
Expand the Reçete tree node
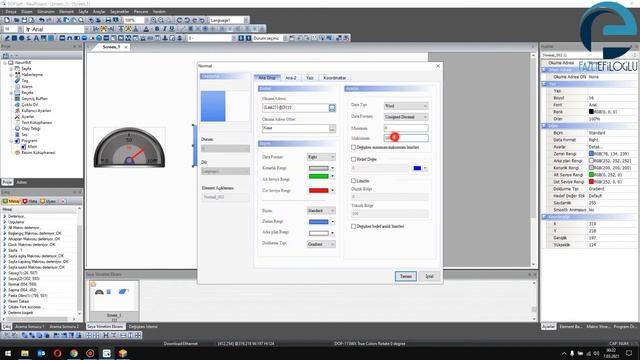click(x=11, y=93)
